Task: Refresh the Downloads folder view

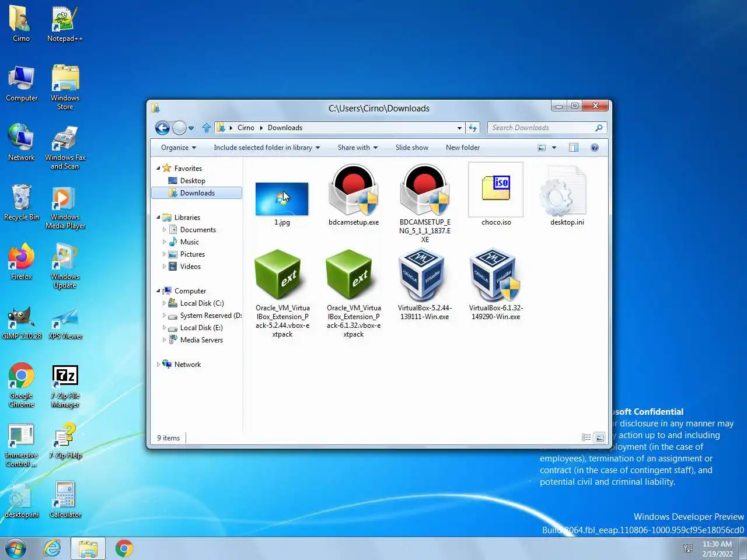Action: (473, 128)
